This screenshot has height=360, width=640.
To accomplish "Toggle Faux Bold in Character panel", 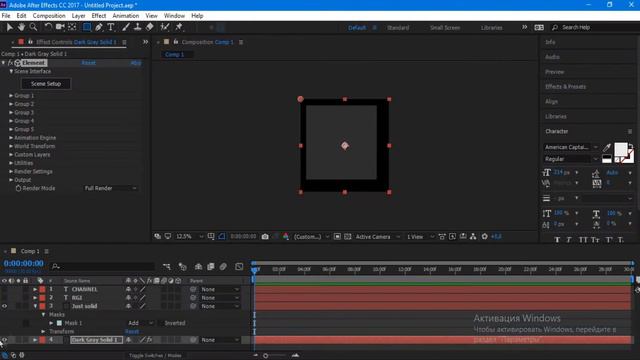I will [557, 240].
